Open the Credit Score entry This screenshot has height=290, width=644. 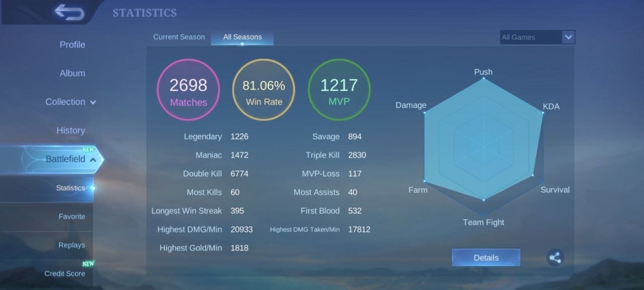pyautogui.click(x=65, y=273)
